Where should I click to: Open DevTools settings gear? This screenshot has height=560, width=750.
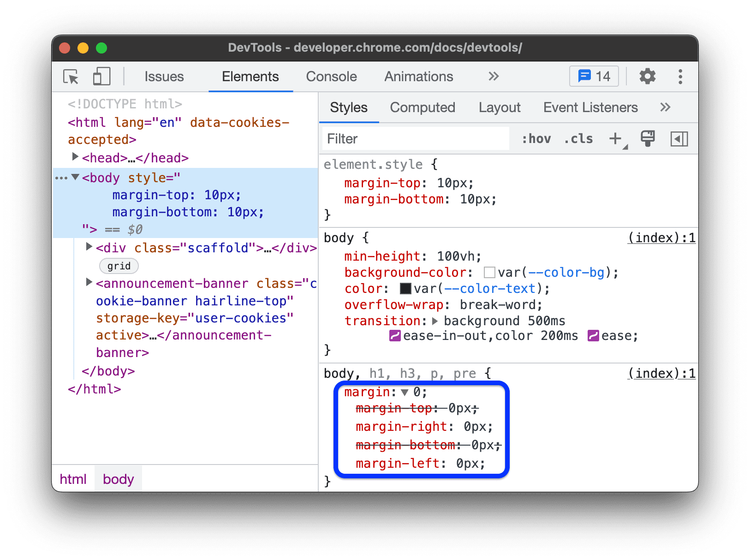coord(648,76)
